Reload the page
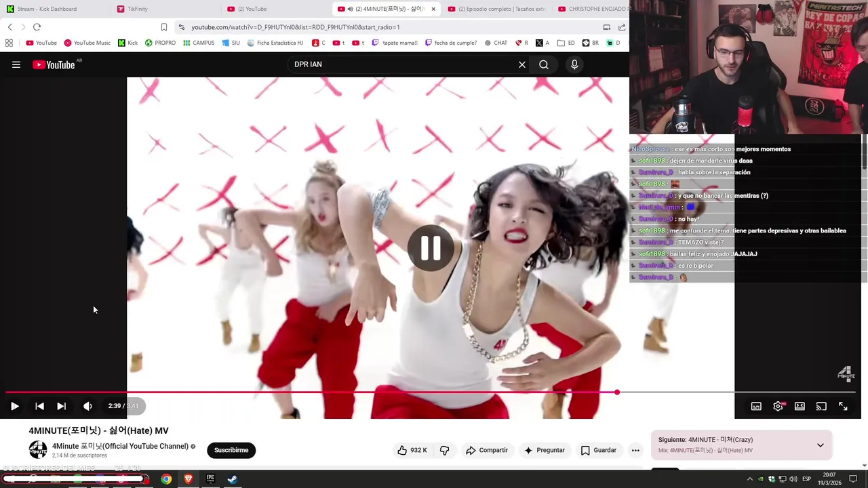Viewport: 868px width, 488px height. [37, 27]
